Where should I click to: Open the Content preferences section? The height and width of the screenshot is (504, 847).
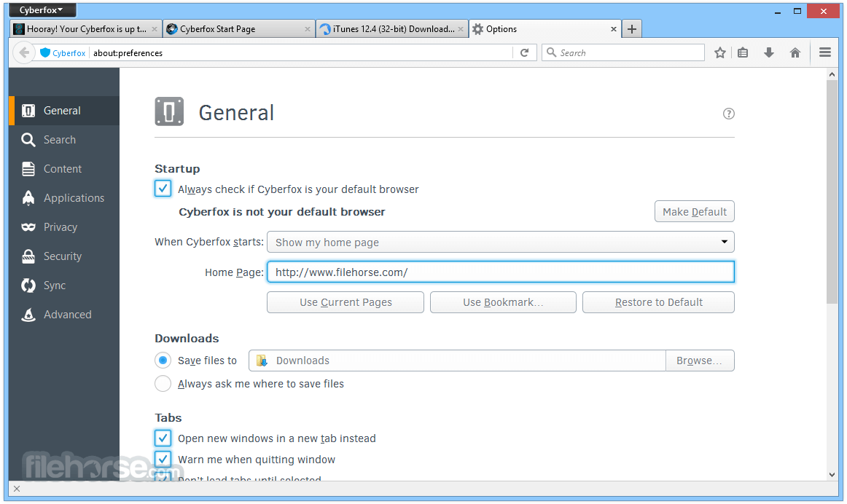tap(64, 169)
